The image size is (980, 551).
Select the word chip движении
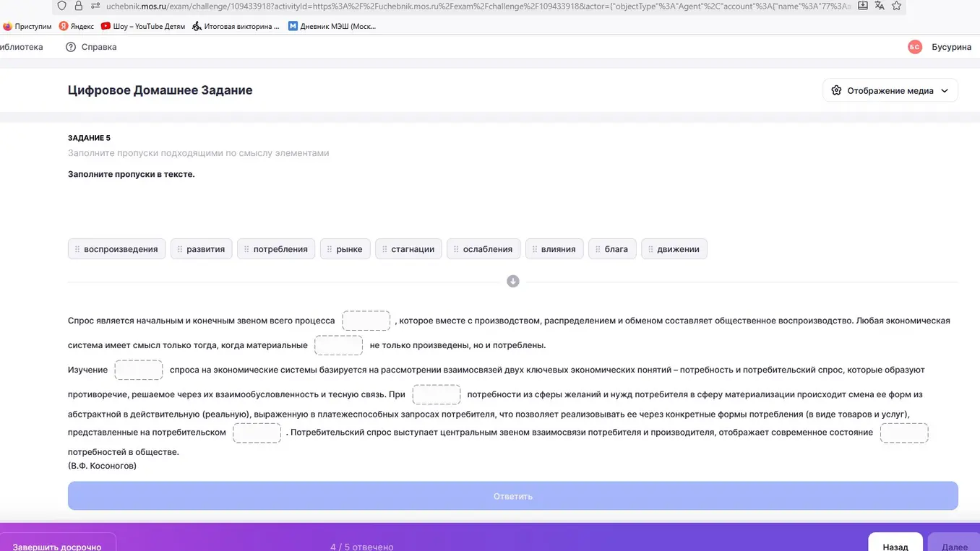tap(674, 249)
